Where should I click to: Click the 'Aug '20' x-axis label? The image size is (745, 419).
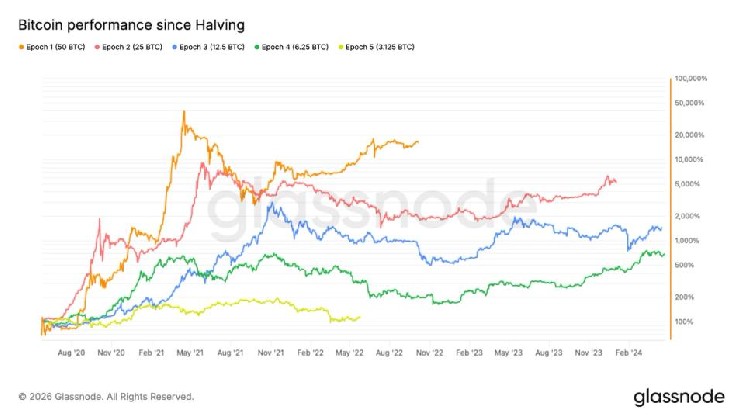73,352
